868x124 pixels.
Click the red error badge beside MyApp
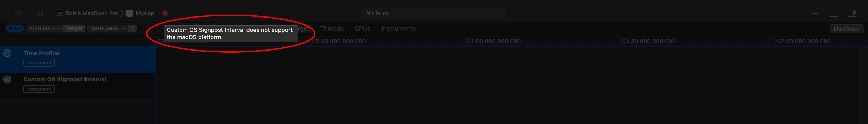165,13
